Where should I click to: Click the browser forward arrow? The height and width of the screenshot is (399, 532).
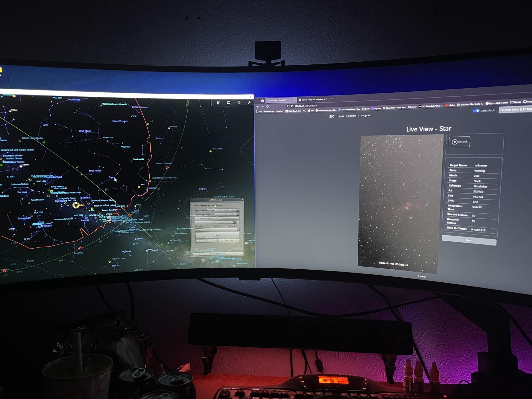[x=262, y=107]
